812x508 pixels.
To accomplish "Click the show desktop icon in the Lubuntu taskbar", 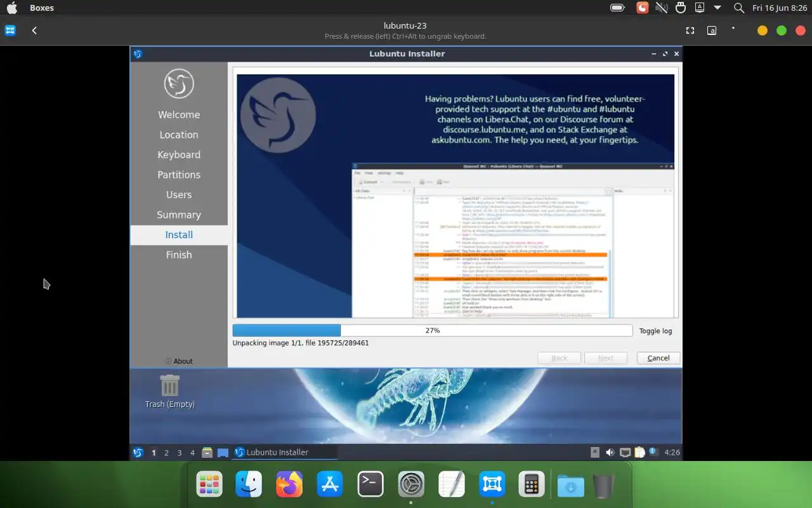I will coord(223,453).
